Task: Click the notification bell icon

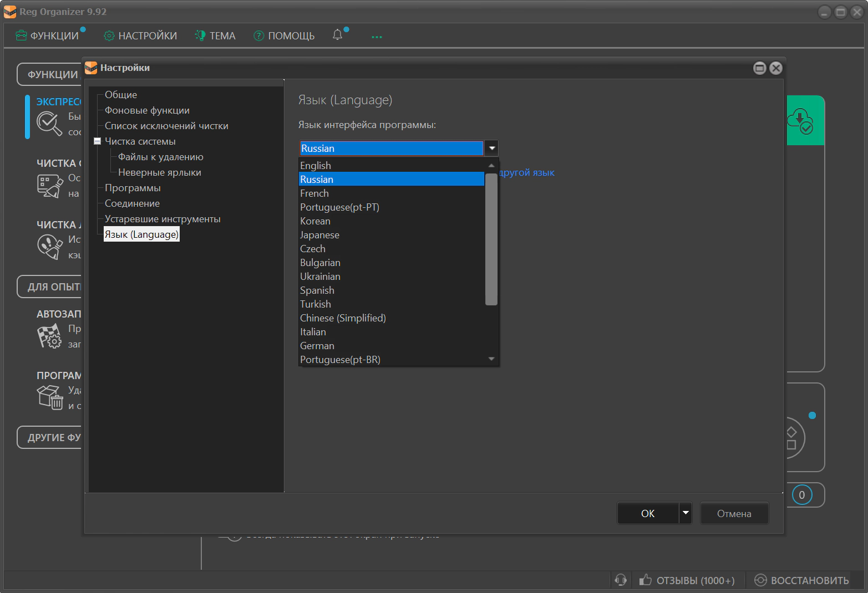Action: click(337, 35)
